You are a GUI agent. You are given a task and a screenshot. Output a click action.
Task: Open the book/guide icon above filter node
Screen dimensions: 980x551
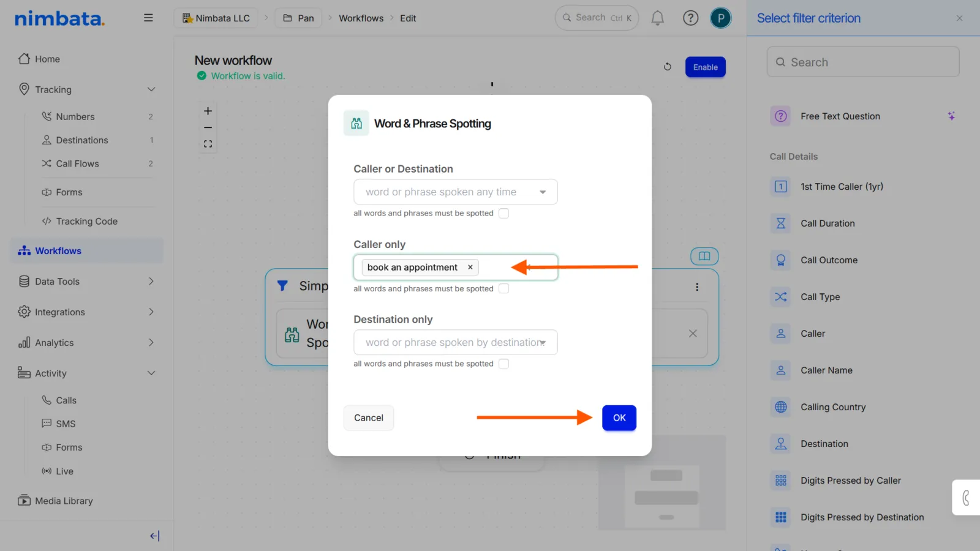(x=704, y=256)
